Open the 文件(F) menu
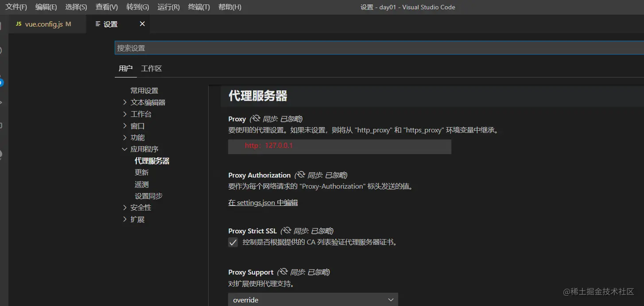Image resolution: width=644 pixels, height=306 pixels. [x=16, y=7]
